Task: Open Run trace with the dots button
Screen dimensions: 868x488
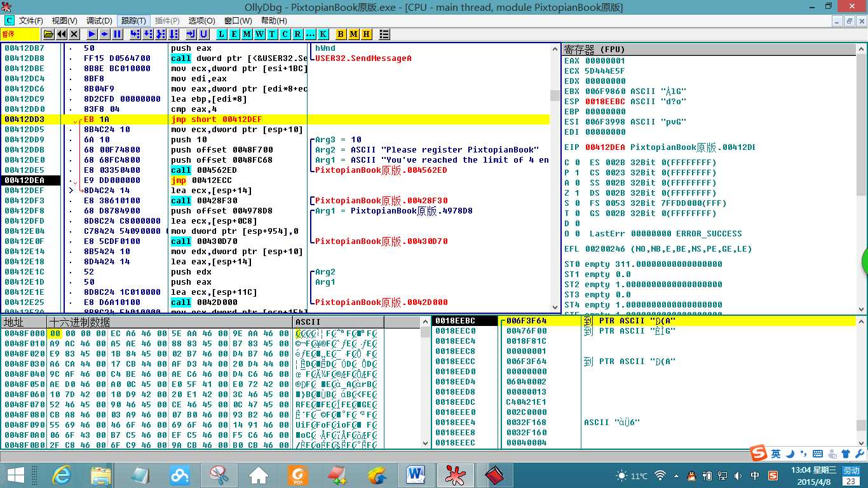Action: [311, 34]
